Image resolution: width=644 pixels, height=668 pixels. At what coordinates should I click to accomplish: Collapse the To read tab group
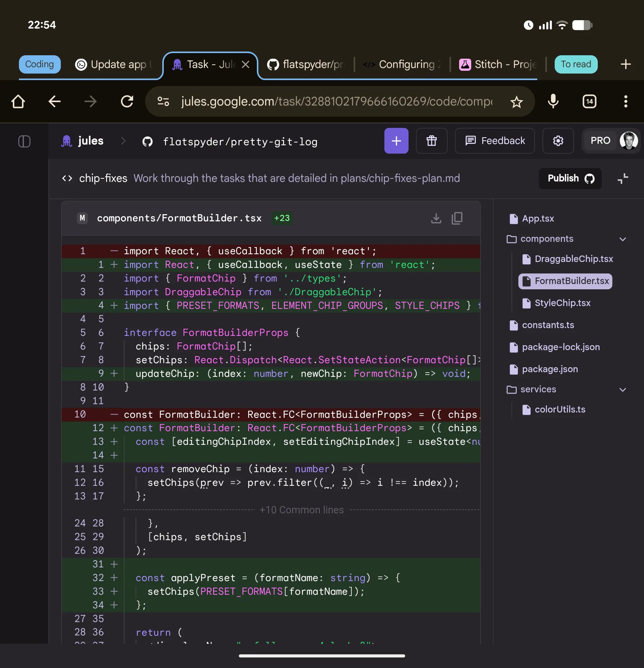pyautogui.click(x=575, y=64)
